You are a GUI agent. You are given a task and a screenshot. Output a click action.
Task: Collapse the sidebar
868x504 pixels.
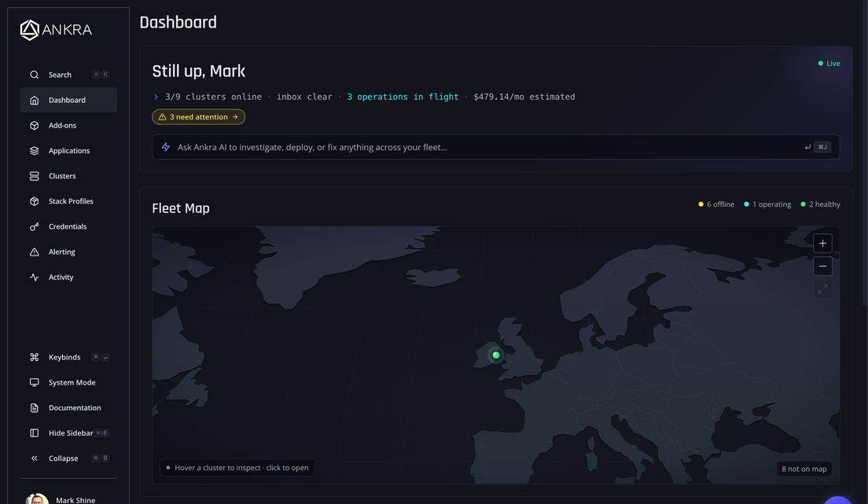(x=68, y=458)
